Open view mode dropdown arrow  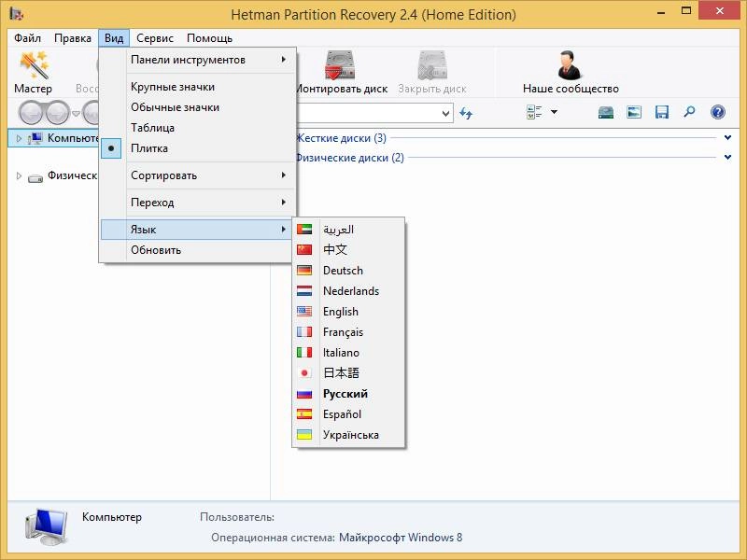[554, 112]
